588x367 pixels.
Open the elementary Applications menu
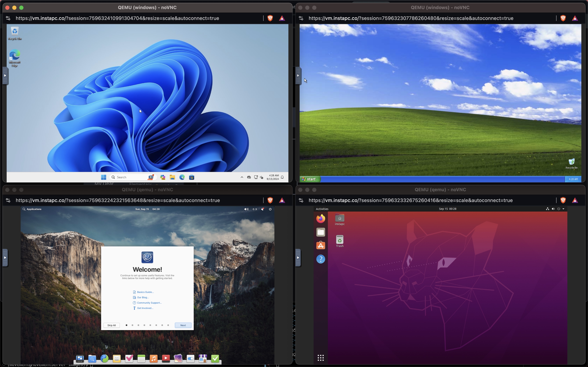click(34, 209)
